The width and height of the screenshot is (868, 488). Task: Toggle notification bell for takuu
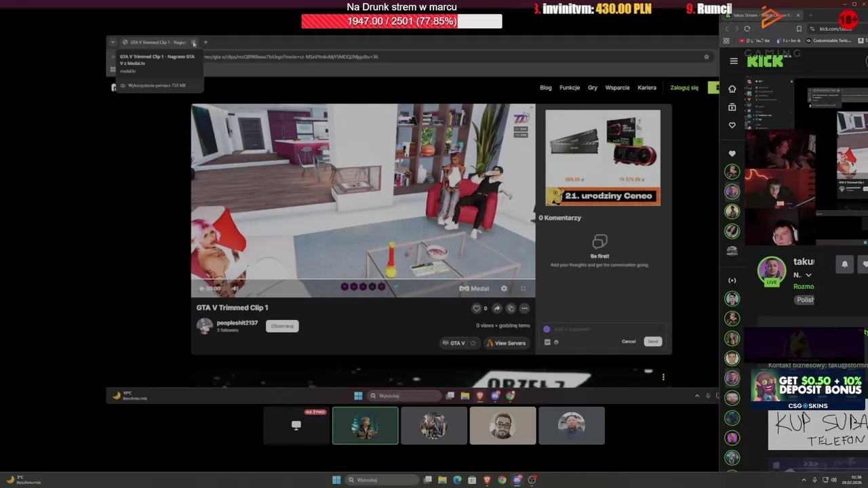tap(845, 264)
